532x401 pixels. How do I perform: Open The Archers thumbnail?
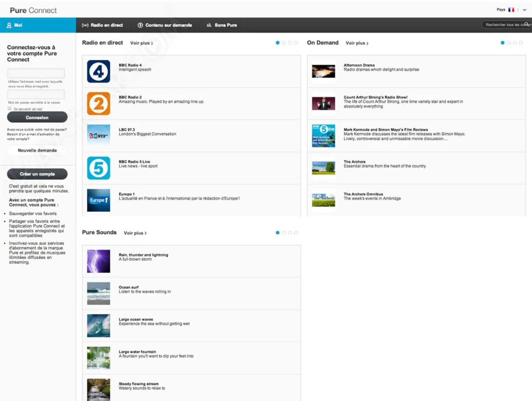coord(323,168)
